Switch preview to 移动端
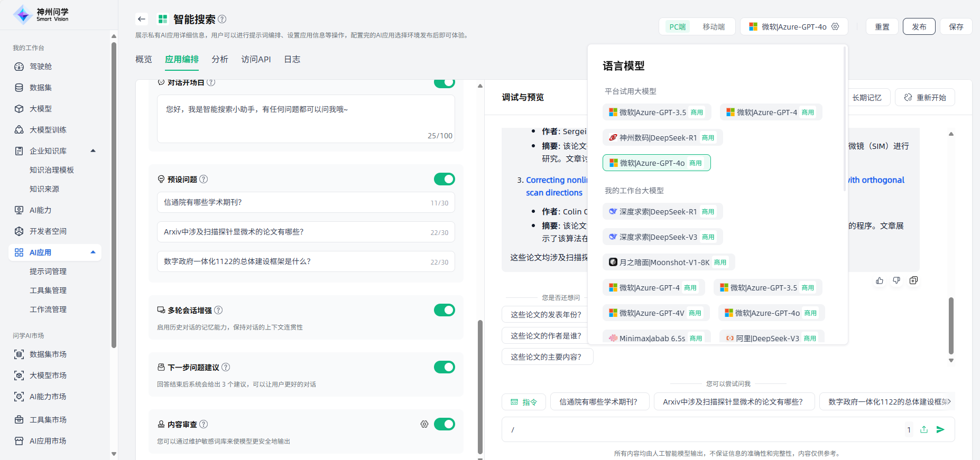980x460 pixels. (714, 27)
